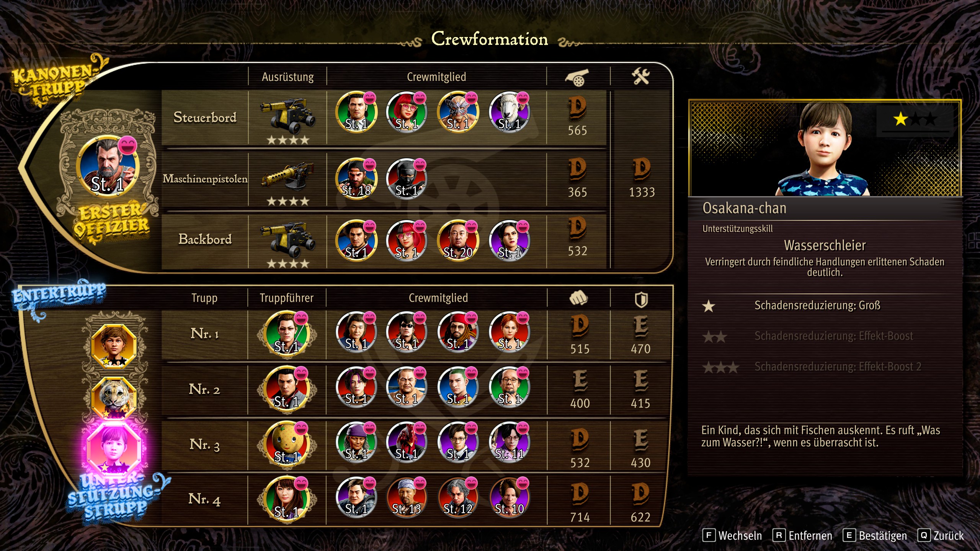Choose the sheep-headed Steuerbord crew member

[509, 112]
